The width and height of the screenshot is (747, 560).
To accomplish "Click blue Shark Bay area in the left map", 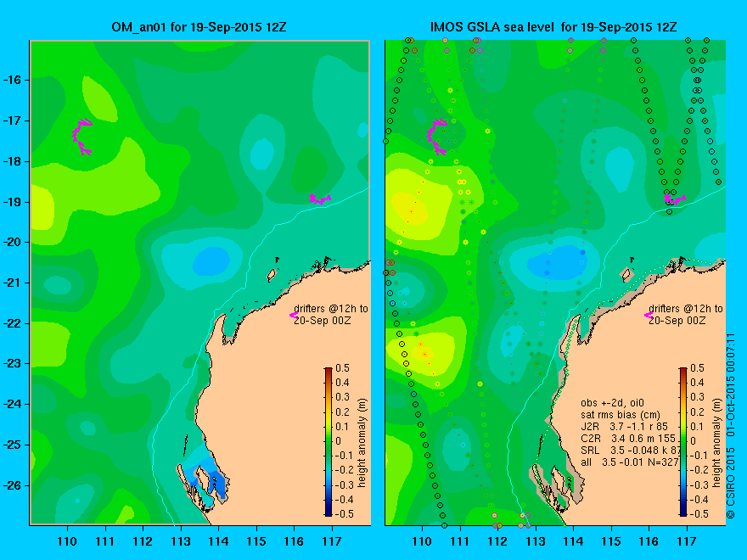I will [x=205, y=476].
